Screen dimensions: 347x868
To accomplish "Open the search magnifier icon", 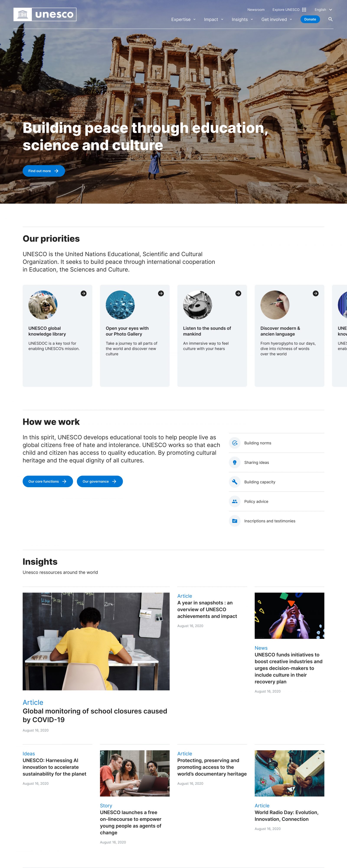I will click(x=331, y=19).
